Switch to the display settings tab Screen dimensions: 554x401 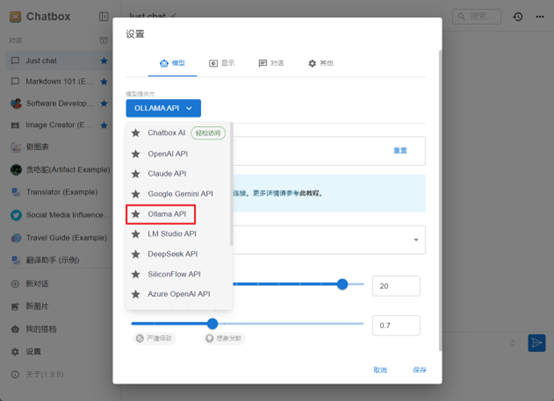tap(222, 63)
